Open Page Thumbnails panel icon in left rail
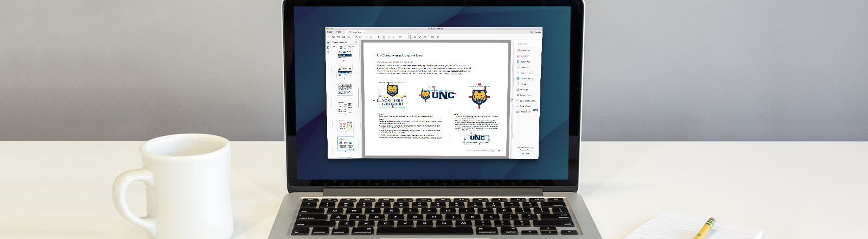 (328, 42)
